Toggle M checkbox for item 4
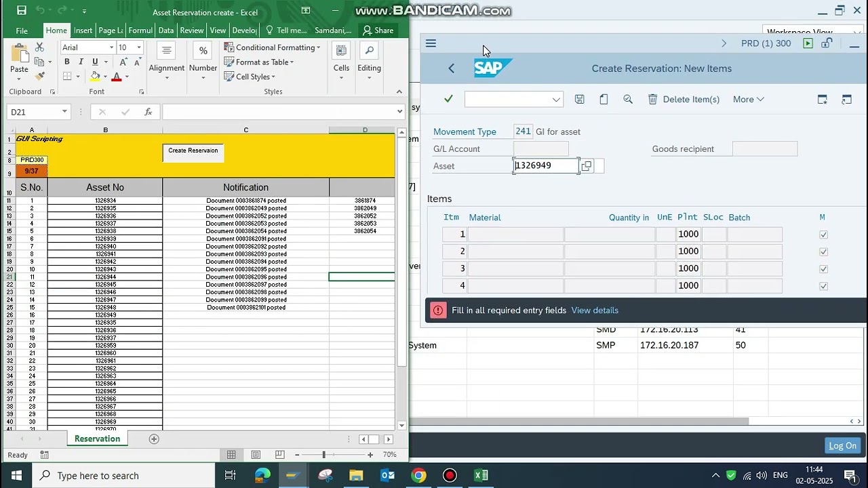 (x=823, y=285)
